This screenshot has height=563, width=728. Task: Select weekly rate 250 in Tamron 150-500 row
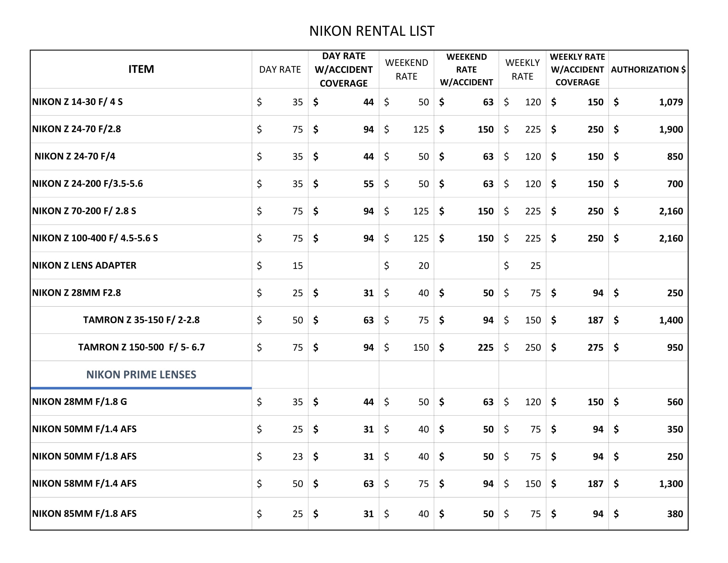[x=533, y=347]
